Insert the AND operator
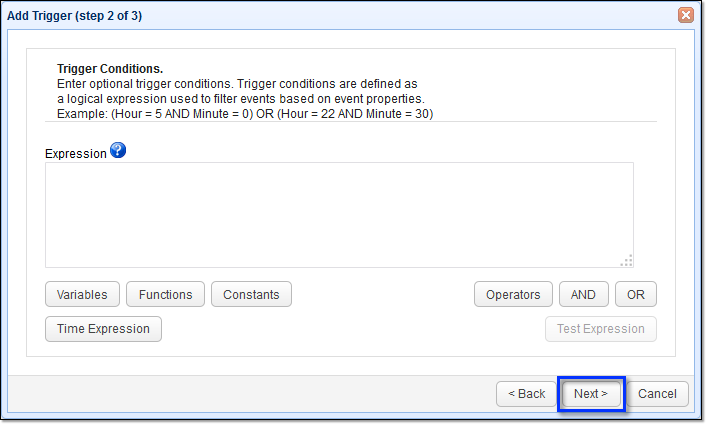Image resolution: width=706 pixels, height=424 pixels. [x=583, y=294]
